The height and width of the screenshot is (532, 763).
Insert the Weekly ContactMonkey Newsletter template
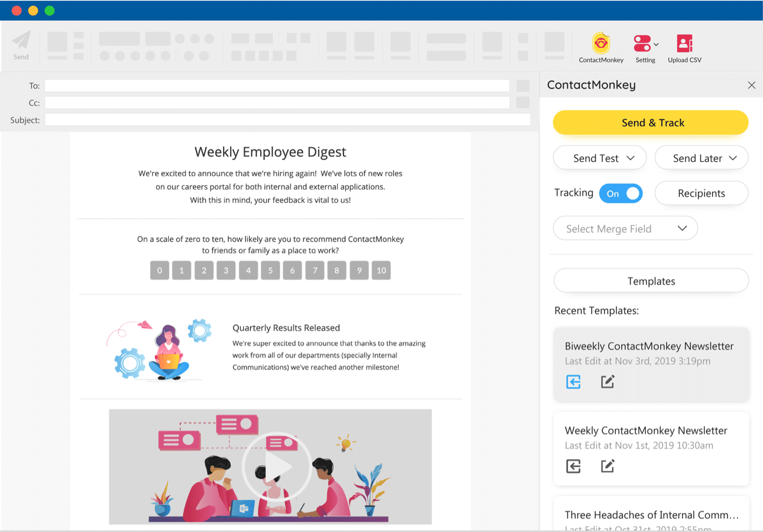[x=573, y=466]
